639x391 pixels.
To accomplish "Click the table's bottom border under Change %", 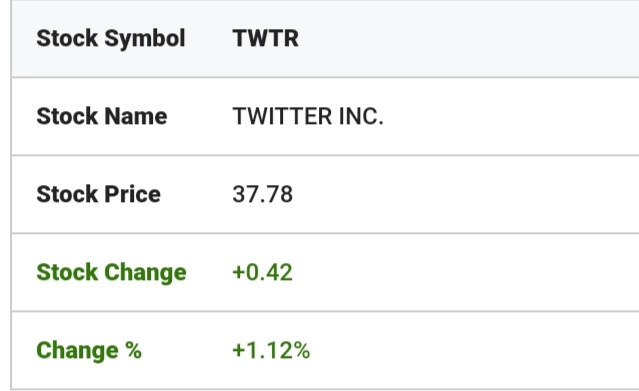I will (x=325, y=389).
